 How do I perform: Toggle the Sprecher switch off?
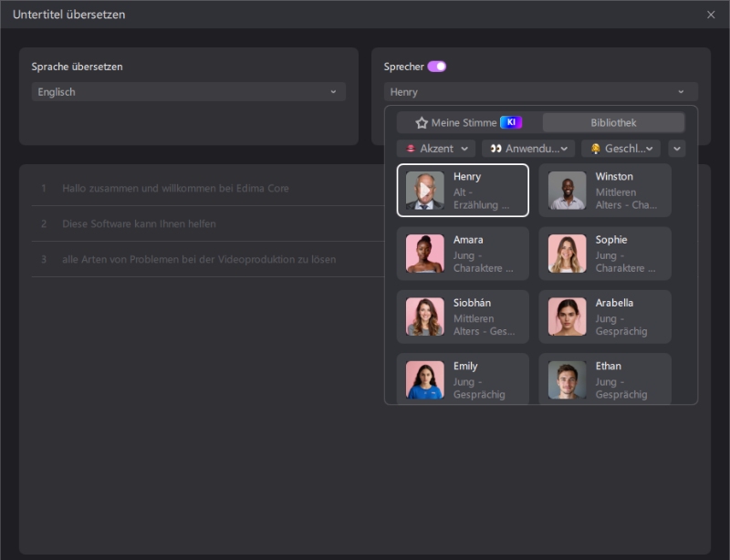coord(437,67)
